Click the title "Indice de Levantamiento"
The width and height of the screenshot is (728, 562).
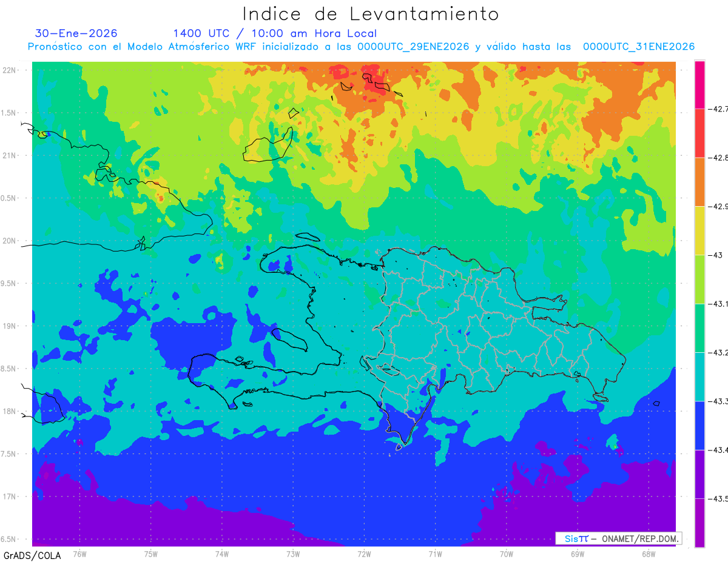[x=370, y=13]
